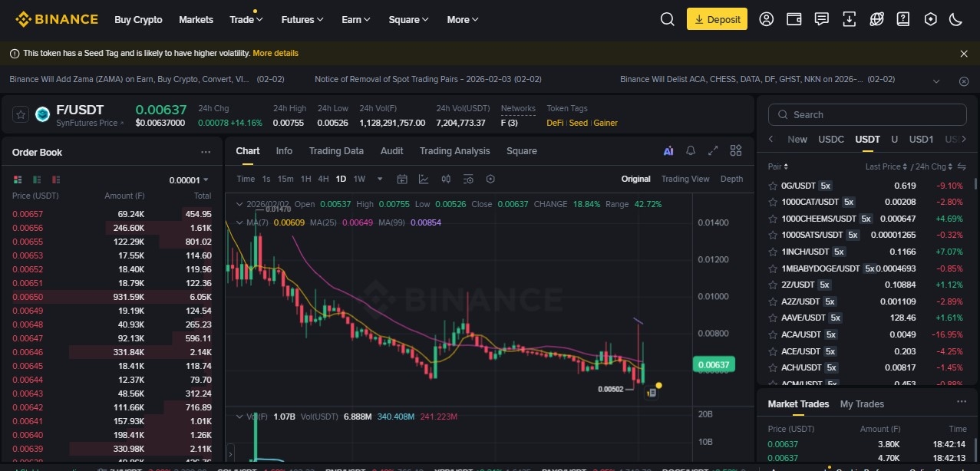Click the candlestick style icon

[446, 179]
